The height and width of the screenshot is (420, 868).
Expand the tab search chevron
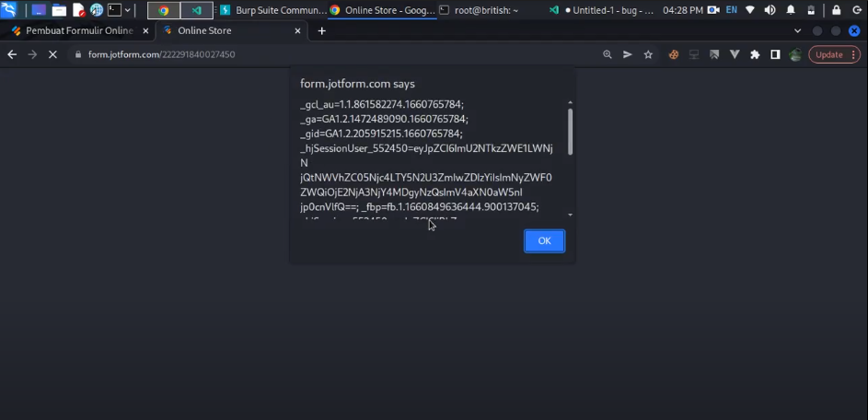coord(797,30)
